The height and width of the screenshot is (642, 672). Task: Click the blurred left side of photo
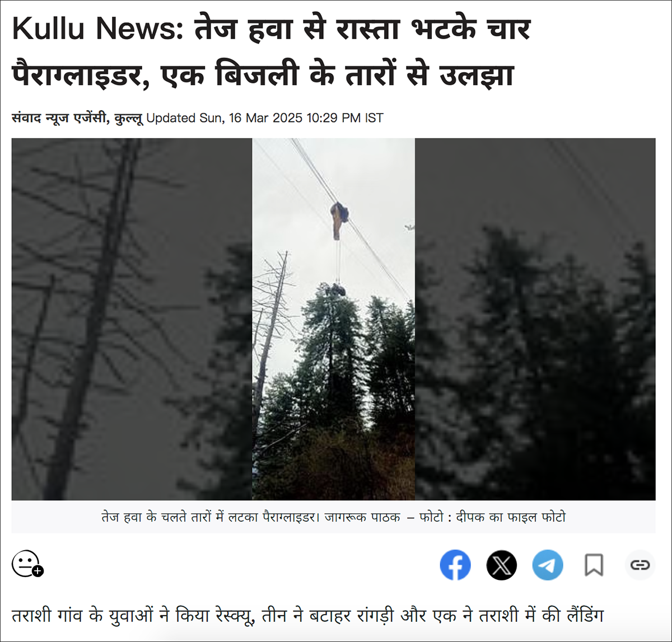132,319
